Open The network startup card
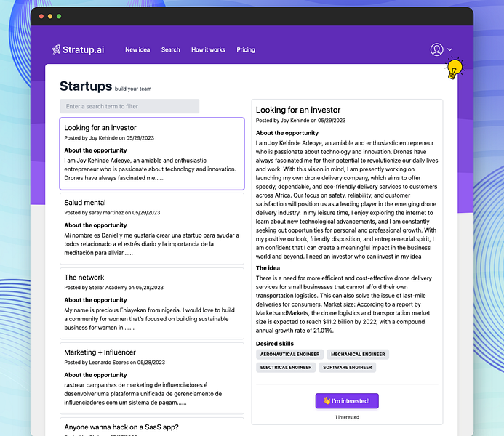Screen dimensions: 504x436 pyautogui.click(x=152, y=304)
